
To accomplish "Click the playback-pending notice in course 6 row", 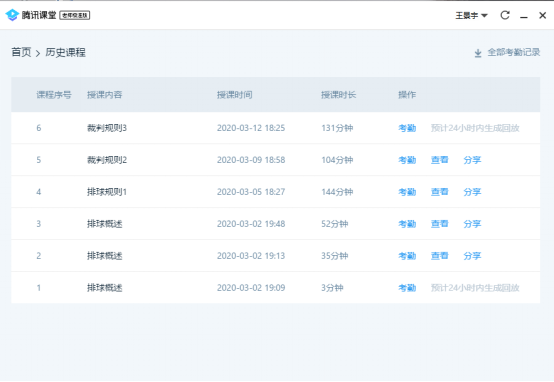I will pyautogui.click(x=475, y=128).
